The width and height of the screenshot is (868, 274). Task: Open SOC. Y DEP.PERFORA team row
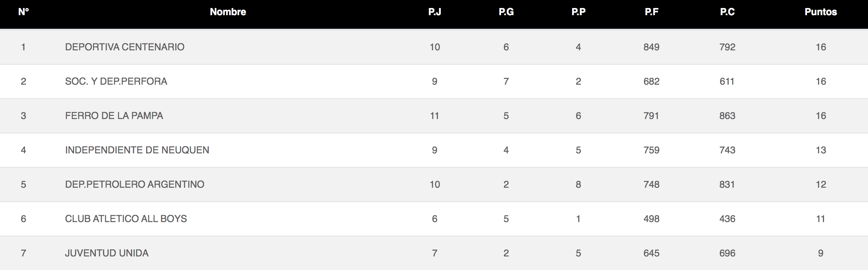434,81
